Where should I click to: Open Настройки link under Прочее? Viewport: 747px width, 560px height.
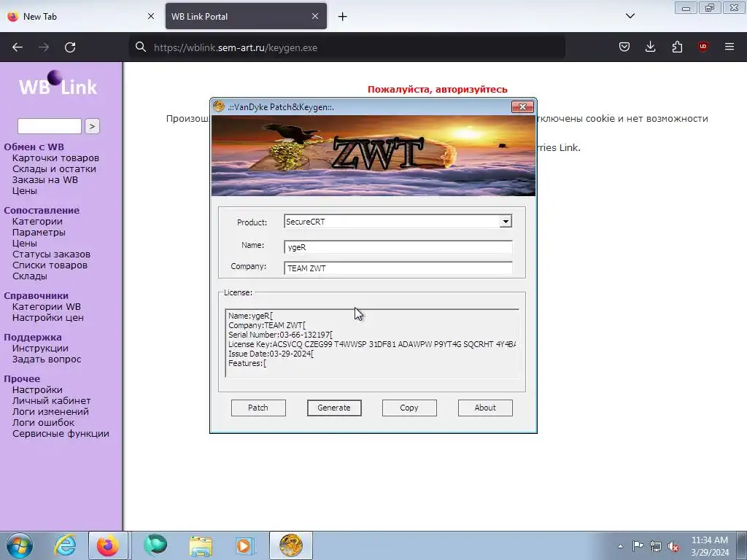[37, 390]
